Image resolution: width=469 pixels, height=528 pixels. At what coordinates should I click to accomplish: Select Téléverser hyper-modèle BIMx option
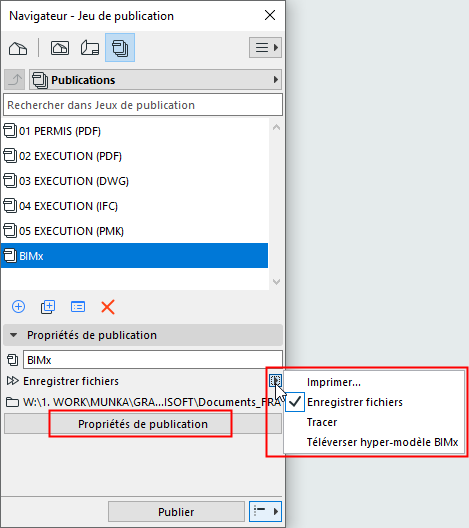(x=382, y=442)
